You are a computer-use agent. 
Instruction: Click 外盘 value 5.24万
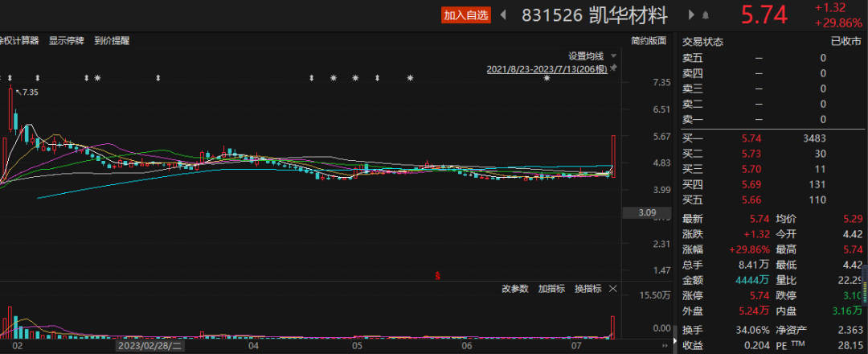pyautogui.click(x=754, y=311)
